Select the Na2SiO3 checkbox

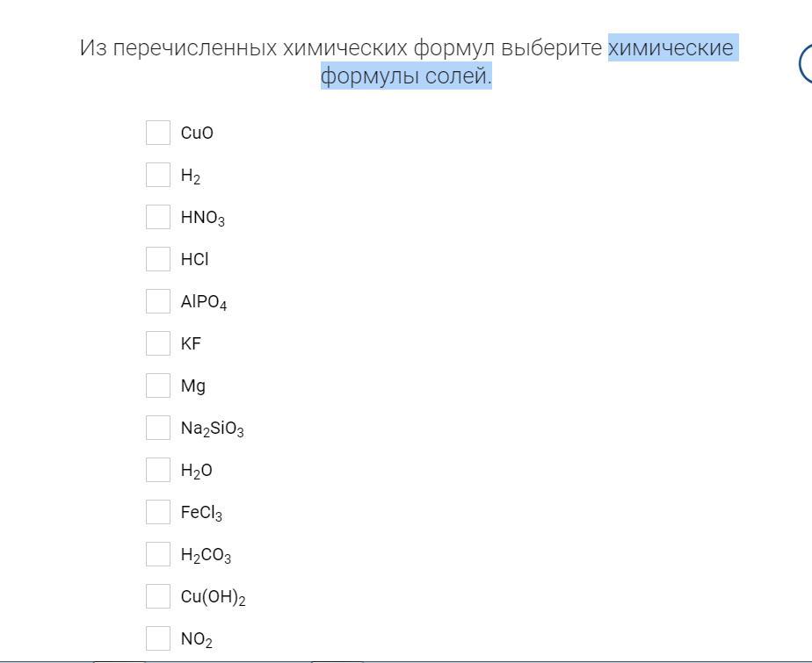[158, 428]
